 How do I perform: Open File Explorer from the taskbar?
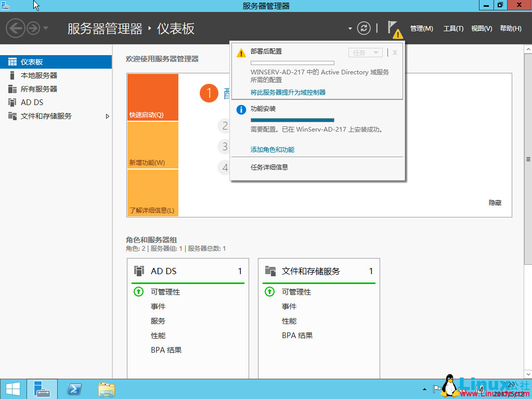(x=106, y=389)
